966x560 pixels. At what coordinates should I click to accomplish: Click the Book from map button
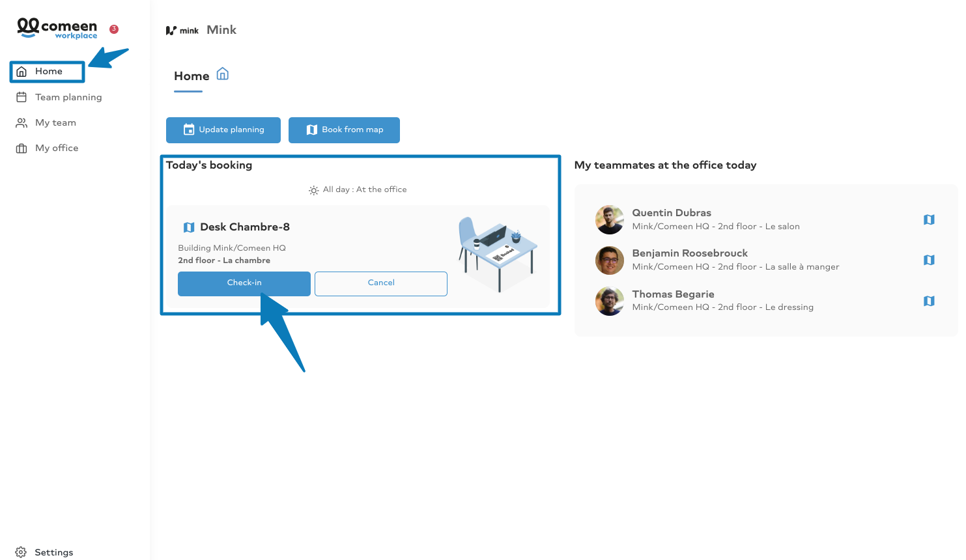point(344,130)
